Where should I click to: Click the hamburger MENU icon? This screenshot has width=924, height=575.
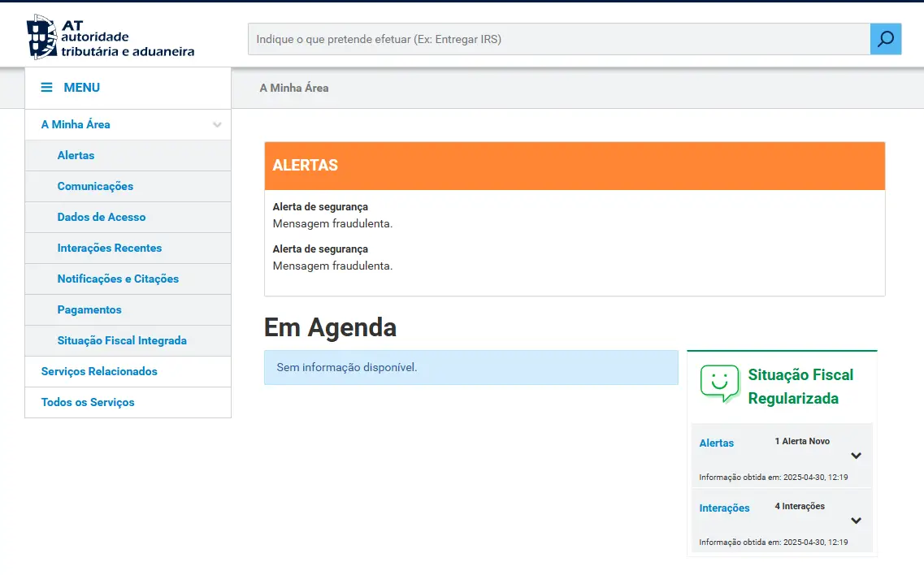(x=47, y=88)
